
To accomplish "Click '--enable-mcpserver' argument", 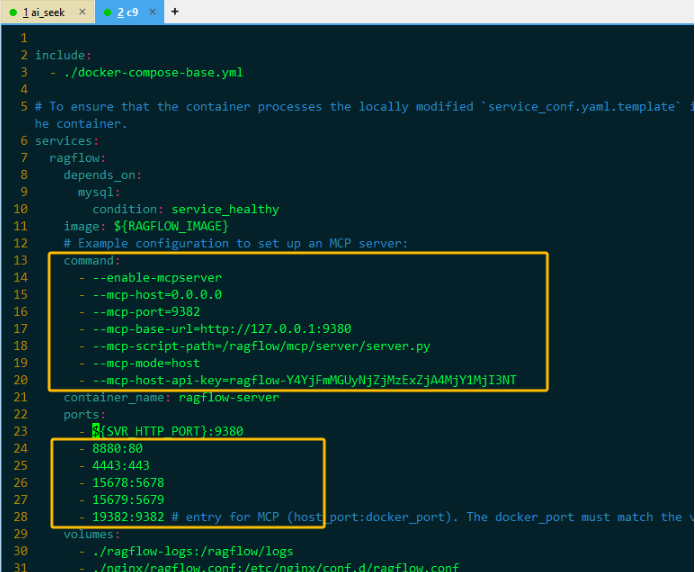I will (157, 278).
